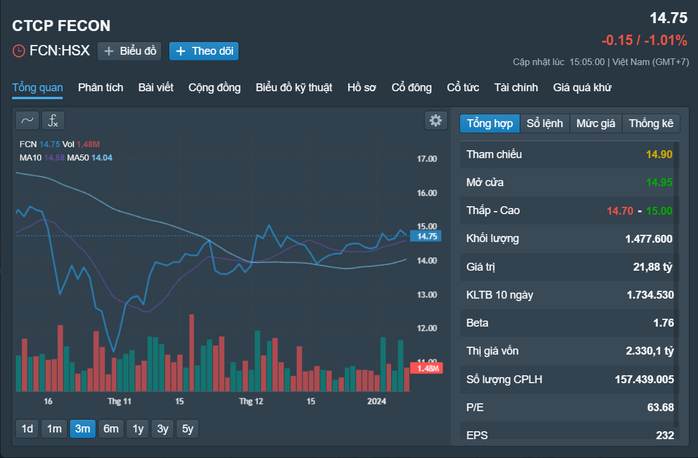Click the MA10 legend value 14.58
The height and width of the screenshot is (458, 698).
(54, 158)
